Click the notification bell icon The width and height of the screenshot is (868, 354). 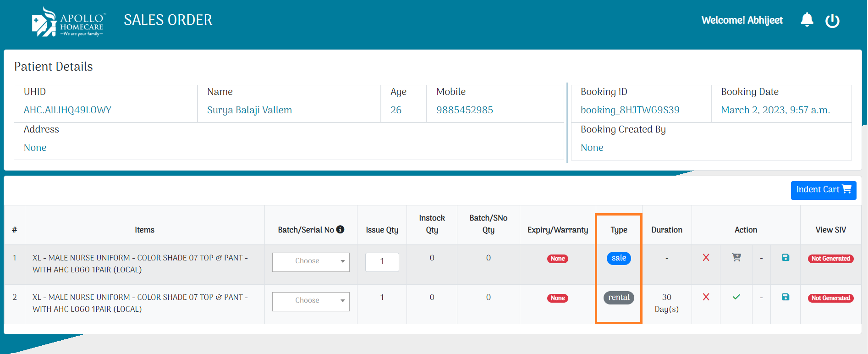click(x=807, y=20)
